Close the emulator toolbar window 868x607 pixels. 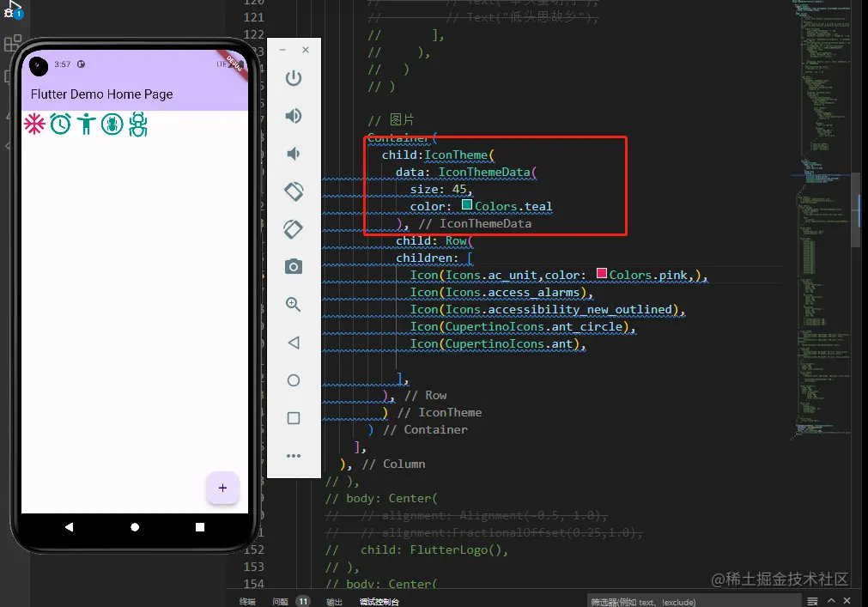tap(306, 50)
